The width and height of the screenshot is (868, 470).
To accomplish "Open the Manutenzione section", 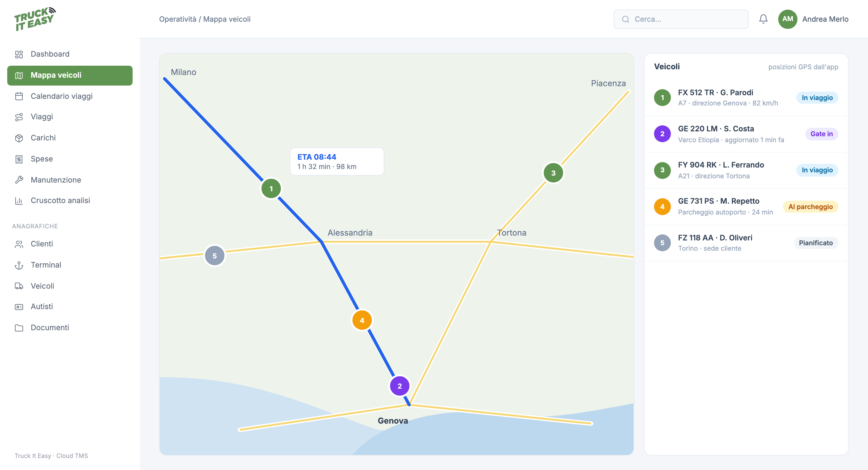I will click(x=70, y=180).
